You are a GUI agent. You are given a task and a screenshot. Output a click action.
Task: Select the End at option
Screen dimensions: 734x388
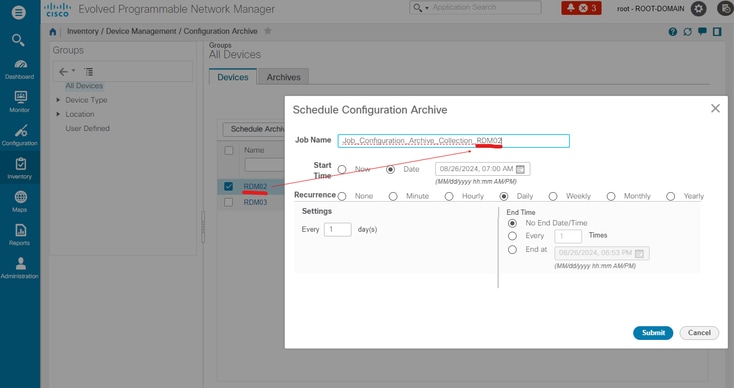point(513,250)
